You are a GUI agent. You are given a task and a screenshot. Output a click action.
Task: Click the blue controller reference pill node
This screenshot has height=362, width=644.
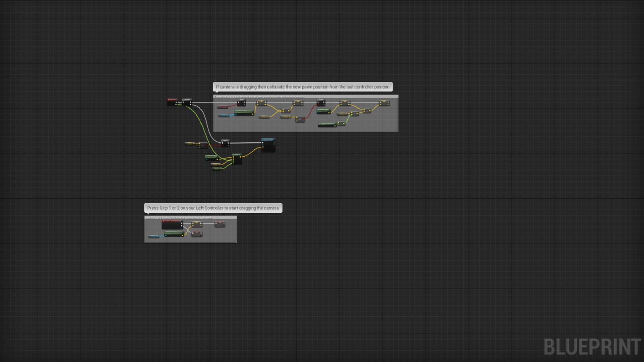click(223, 115)
